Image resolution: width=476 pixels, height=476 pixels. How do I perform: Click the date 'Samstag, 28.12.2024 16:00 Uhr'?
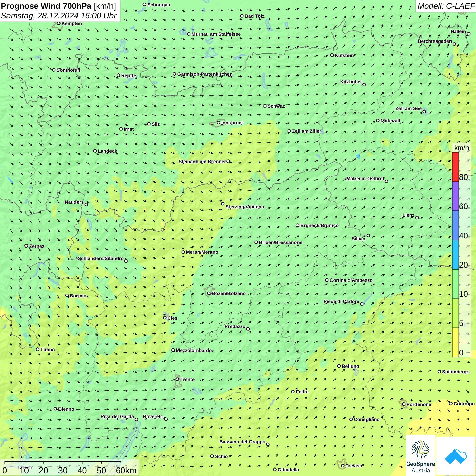point(59,16)
